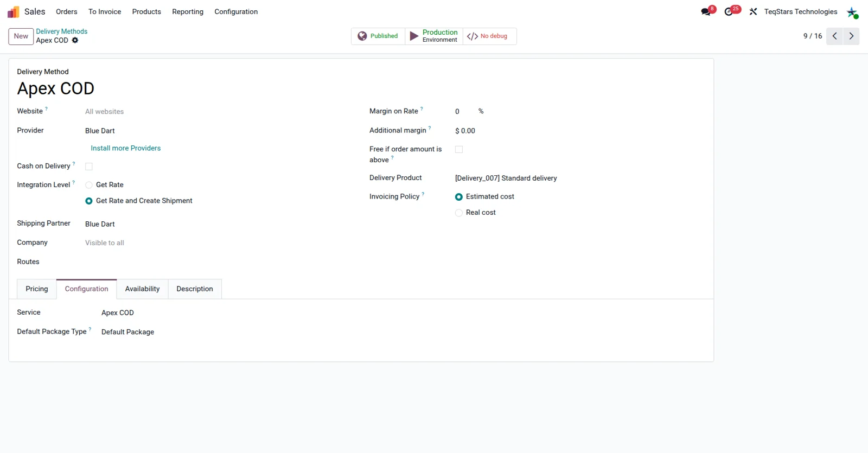This screenshot has width=868, height=453.
Task: Switch to the Availability tab
Action: pyautogui.click(x=142, y=289)
